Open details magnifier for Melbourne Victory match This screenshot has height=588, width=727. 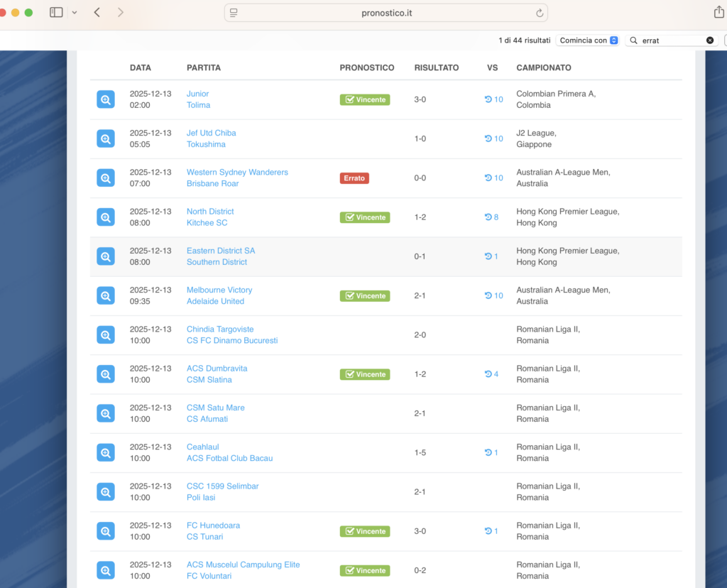[x=106, y=295]
